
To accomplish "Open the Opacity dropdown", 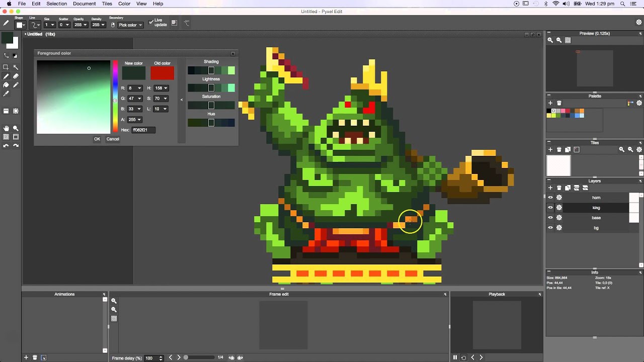I will coord(80,25).
